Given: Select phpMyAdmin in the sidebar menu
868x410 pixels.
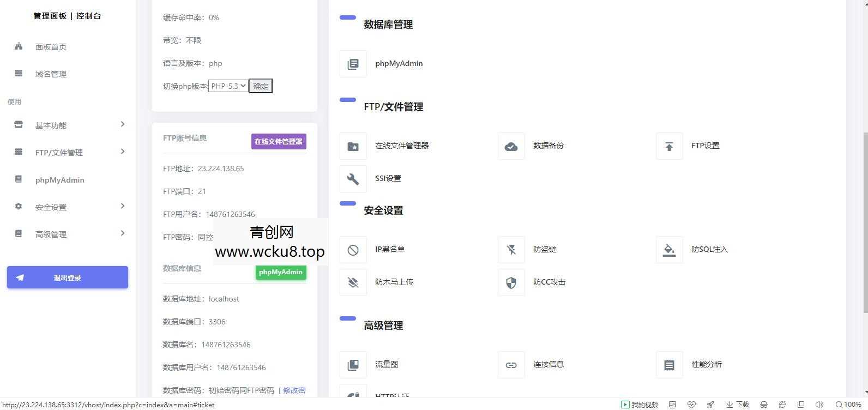Looking at the screenshot, I should point(60,180).
